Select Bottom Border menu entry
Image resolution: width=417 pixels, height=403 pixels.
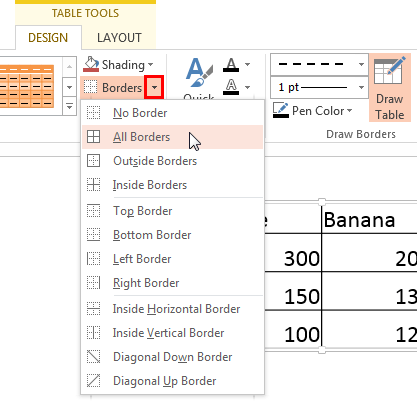coord(172,235)
